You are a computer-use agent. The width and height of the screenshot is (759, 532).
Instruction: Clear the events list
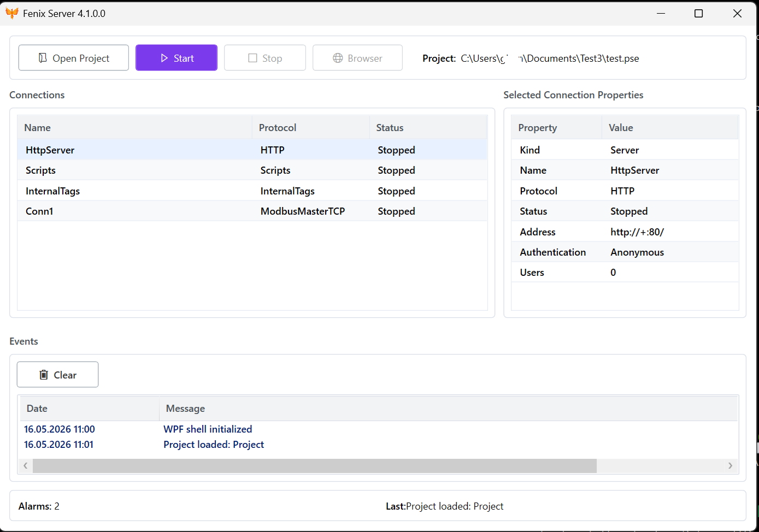(x=58, y=375)
